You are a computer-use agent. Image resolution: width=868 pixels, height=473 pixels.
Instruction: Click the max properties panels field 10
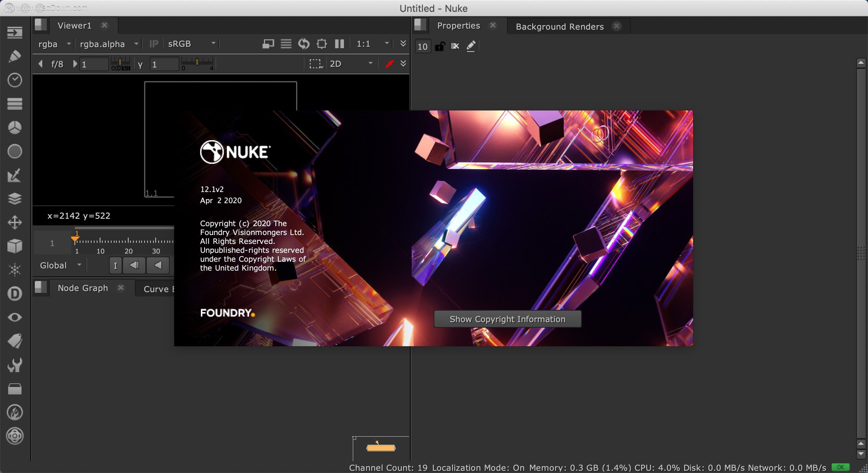(x=423, y=46)
